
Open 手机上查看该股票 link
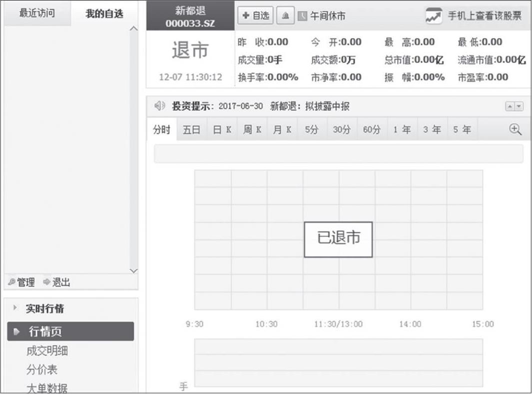point(484,16)
